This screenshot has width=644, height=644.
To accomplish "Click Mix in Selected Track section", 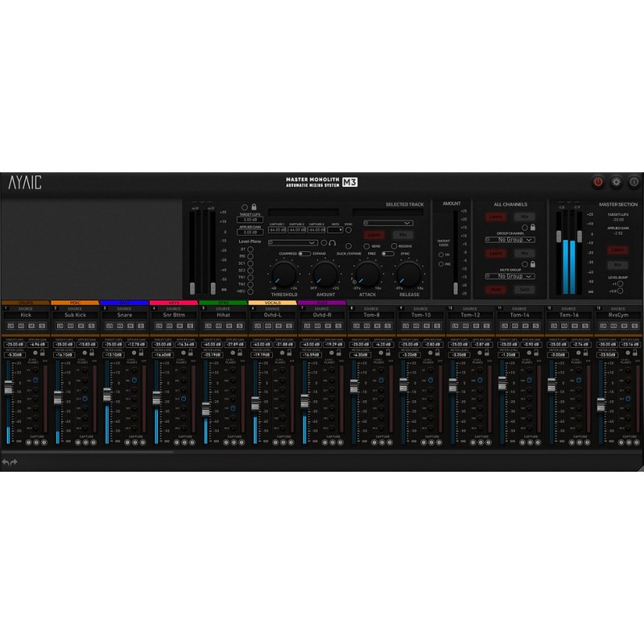I will tap(402, 235).
